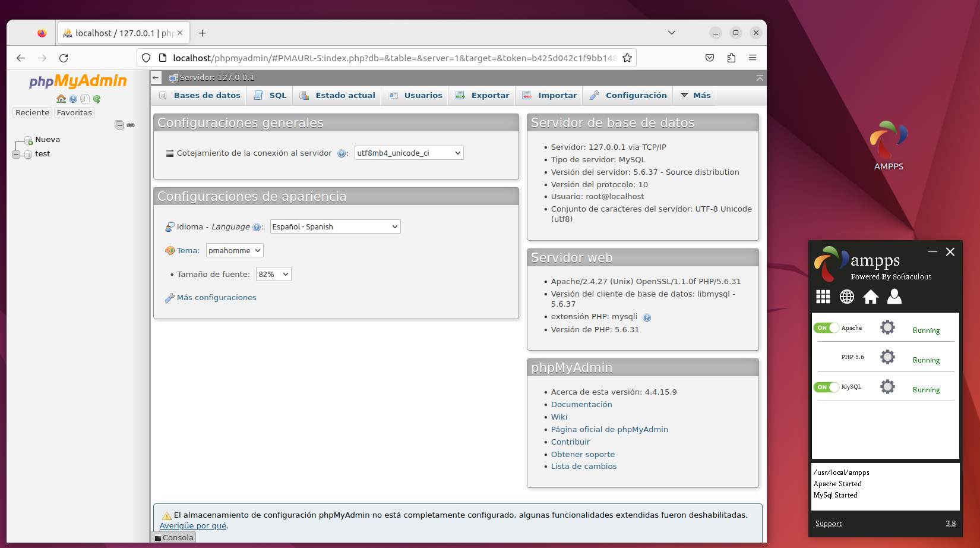Go back in Firefox
This screenshot has height=548, width=980.
tap(21, 58)
